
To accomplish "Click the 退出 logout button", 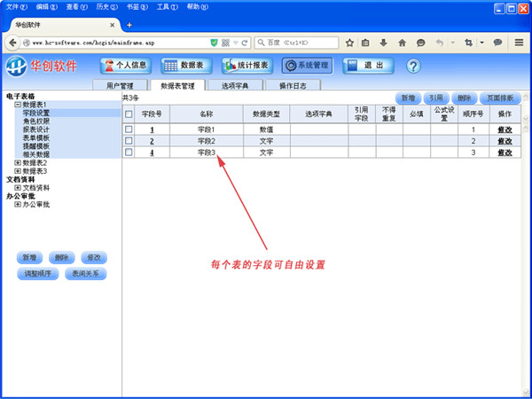I will 367,66.
